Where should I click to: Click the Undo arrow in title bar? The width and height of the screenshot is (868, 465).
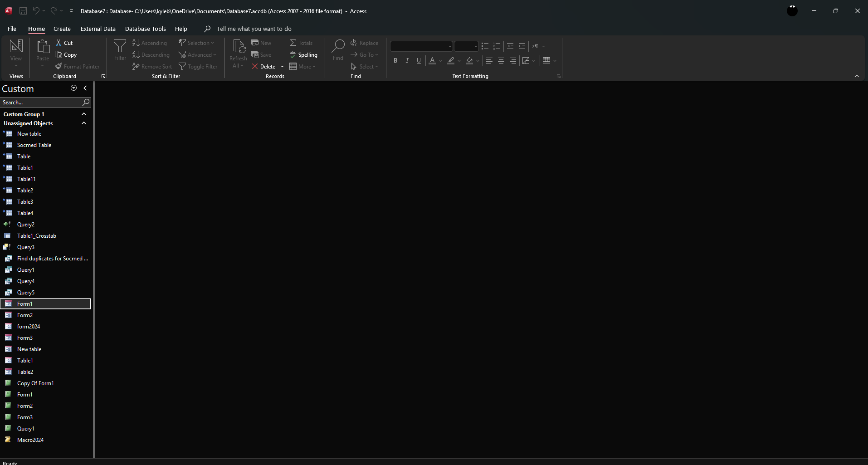click(x=36, y=11)
